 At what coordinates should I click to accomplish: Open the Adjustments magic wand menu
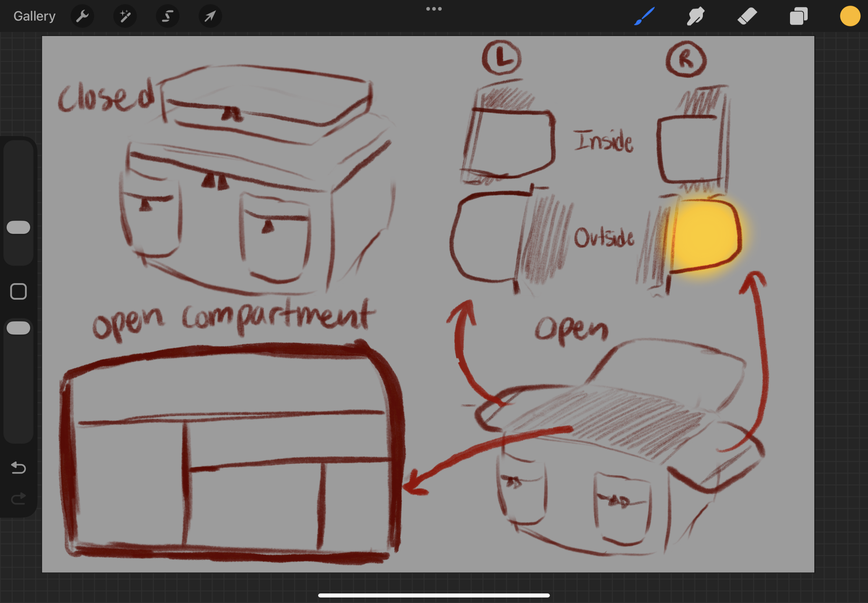click(x=125, y=16)
